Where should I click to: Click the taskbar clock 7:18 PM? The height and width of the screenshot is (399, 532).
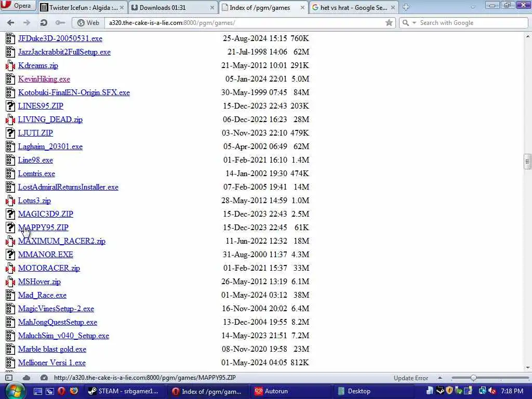(512, 391)
